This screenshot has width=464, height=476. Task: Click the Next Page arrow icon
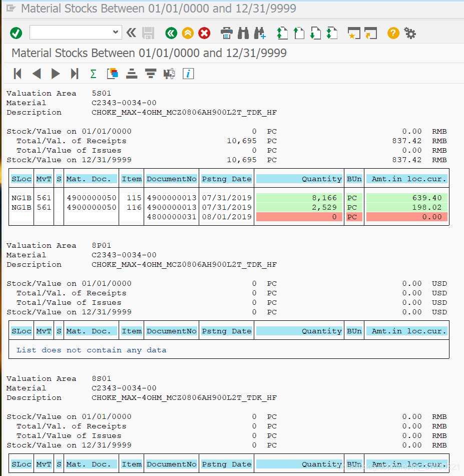(x=55, y=74)
